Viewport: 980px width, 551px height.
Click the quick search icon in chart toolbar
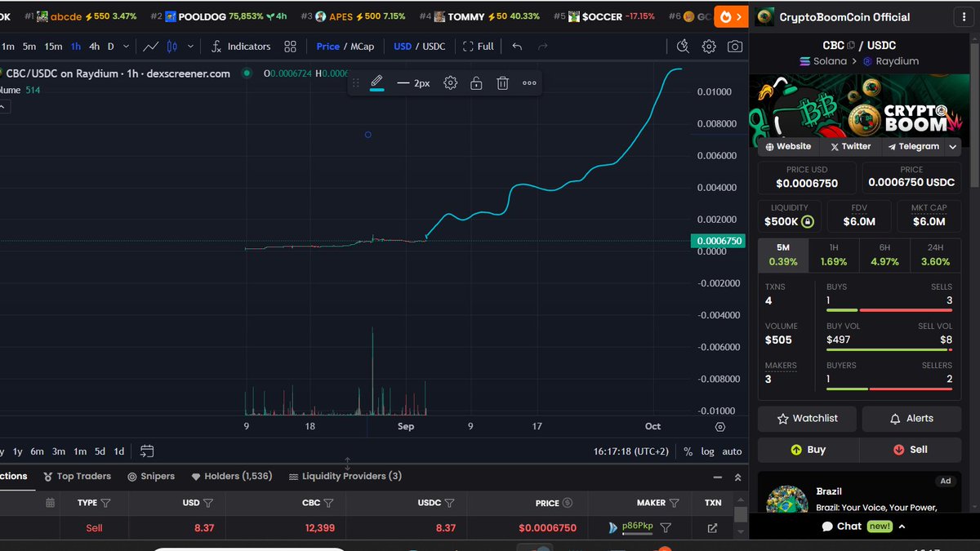(x=684, y=47)
